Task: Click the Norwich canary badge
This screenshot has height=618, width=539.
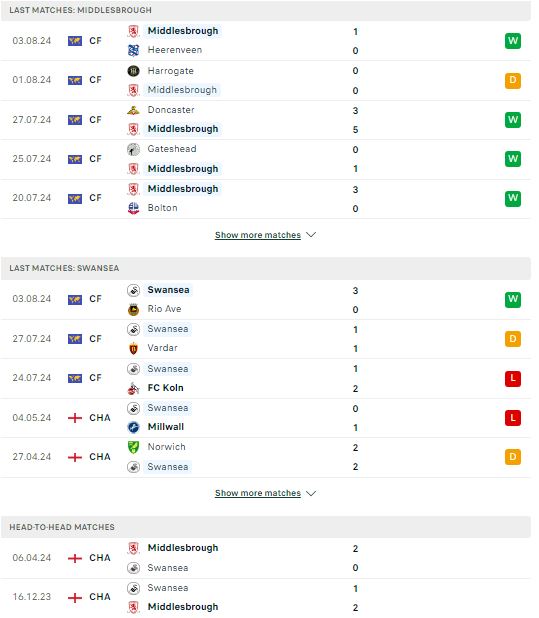Action: (x=134, y=447)
